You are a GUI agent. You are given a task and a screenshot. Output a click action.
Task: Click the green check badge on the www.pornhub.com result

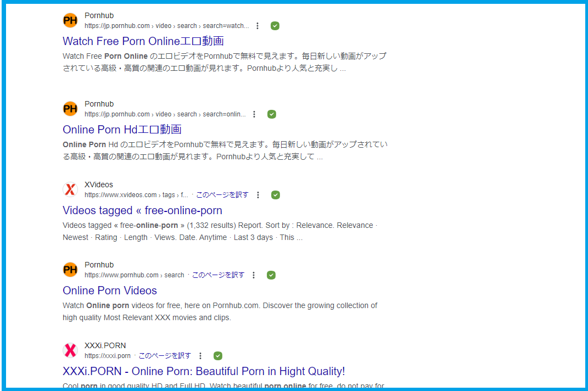tap(271, 275)
